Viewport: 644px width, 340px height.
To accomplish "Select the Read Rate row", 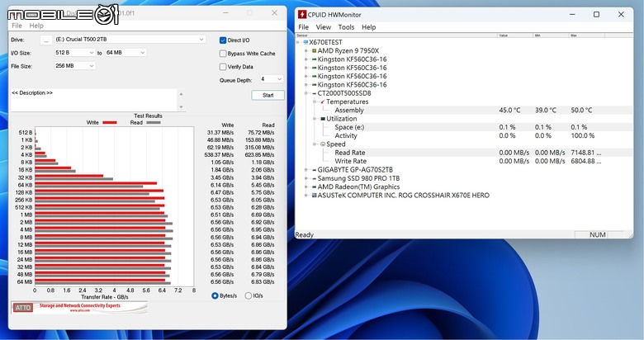I will tap(464, 153).
